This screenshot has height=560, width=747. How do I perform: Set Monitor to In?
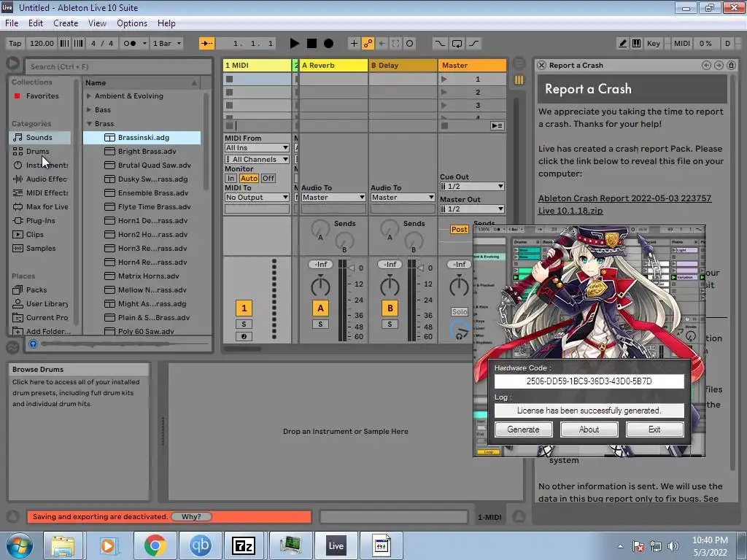coord(231,178)
